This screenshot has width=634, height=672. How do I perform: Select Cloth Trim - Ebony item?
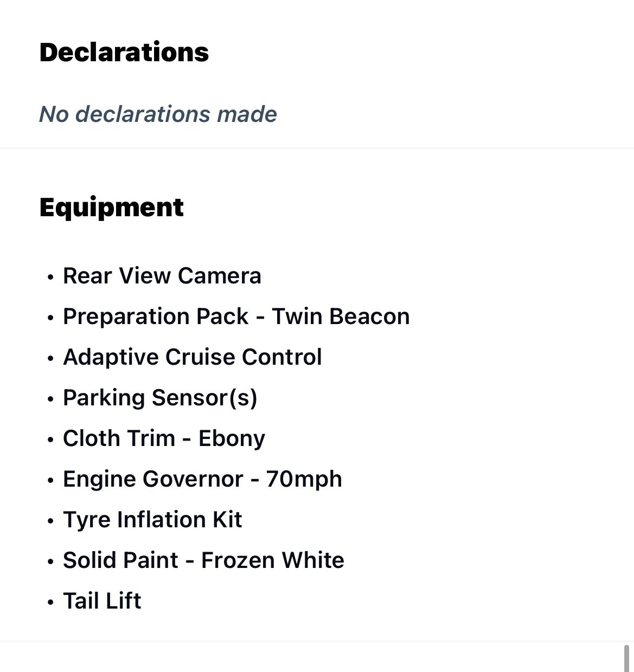[x=164, y=438]
